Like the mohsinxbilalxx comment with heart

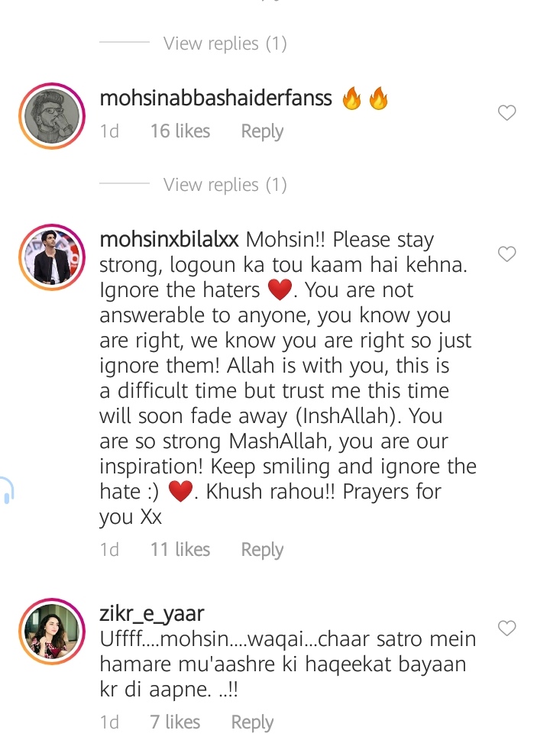coord(506,254)
